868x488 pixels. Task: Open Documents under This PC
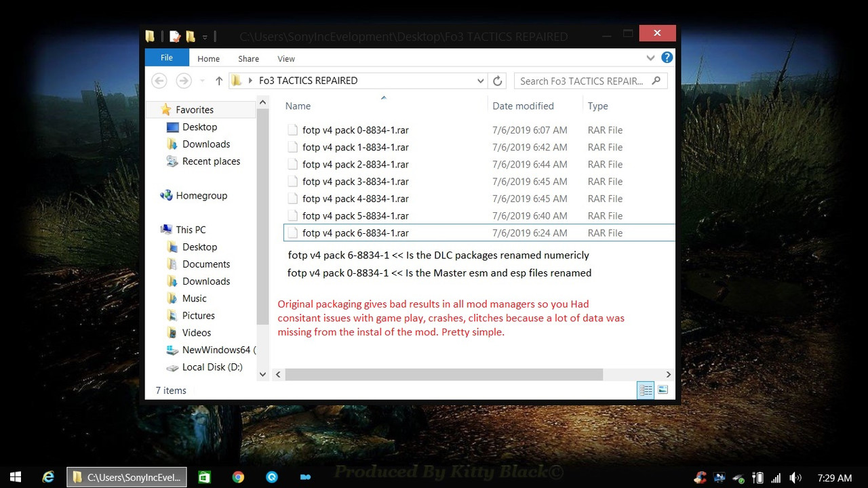(x=206, y=264)
